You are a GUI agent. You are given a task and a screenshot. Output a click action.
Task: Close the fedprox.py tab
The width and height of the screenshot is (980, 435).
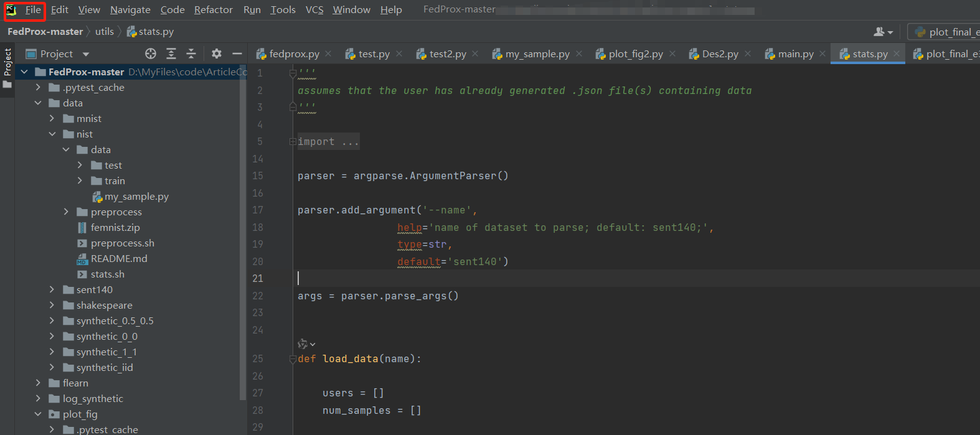tap(328, 54)
